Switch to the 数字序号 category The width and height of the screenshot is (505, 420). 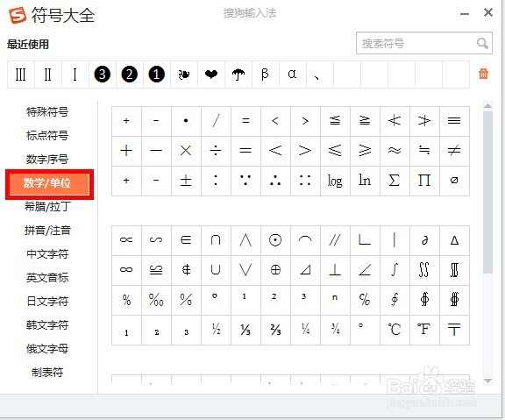click(x=47, y=159)
